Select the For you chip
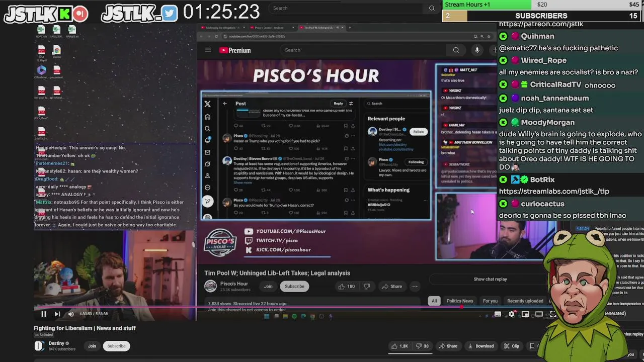644x362 pixels. pos(490,301)
